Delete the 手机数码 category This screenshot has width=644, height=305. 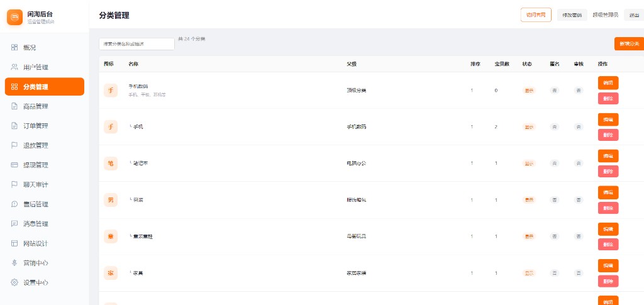pos(608,99)
